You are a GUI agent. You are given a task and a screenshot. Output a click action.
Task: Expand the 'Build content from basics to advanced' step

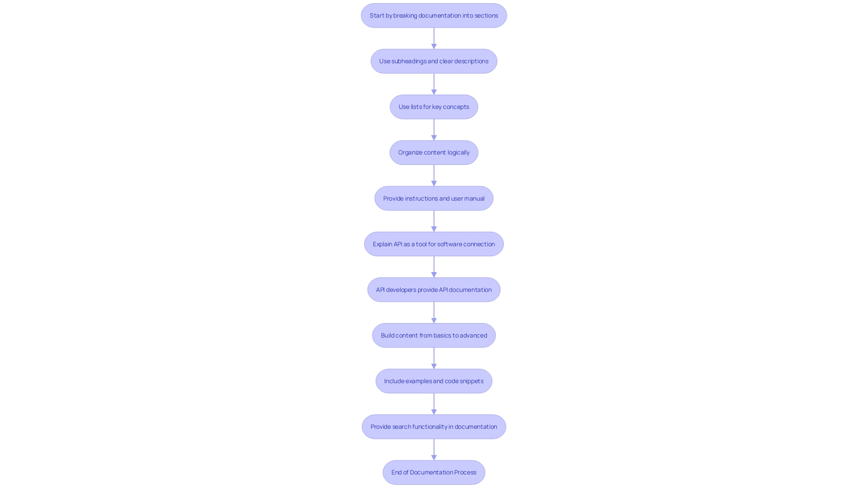[434, 335]
